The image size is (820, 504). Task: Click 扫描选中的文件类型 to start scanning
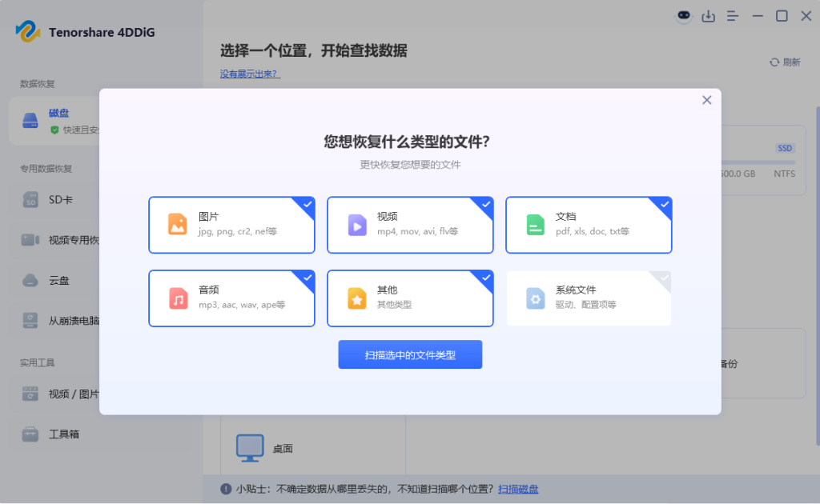[410, 354]
